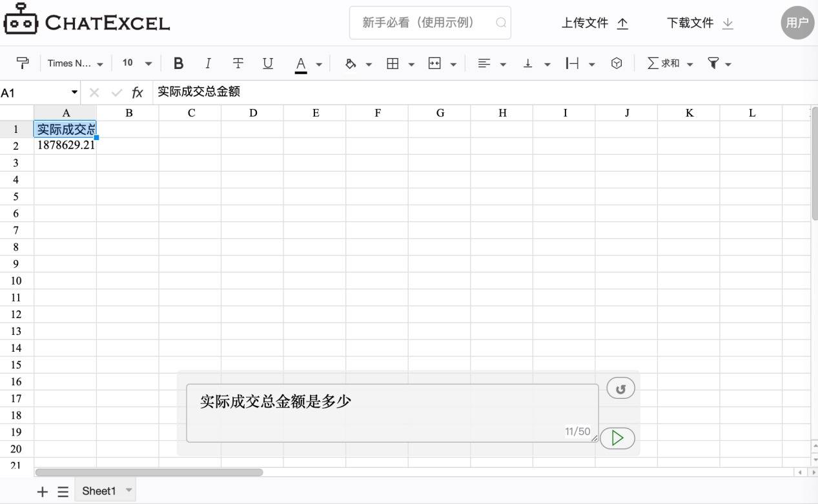Viewport: 818px width, 504px height.
Task: Expand the A1 cell name box dropdown
Action: (x=74, y=92)
